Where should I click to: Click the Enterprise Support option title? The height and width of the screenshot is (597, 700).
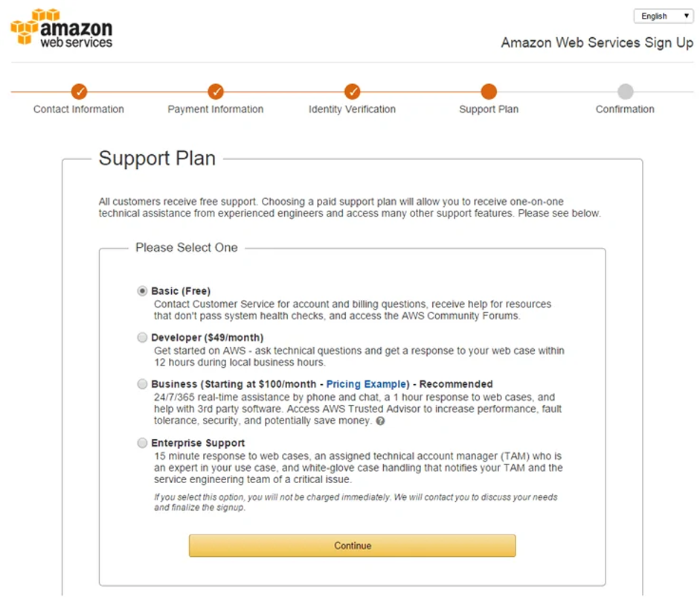[198, 443]
